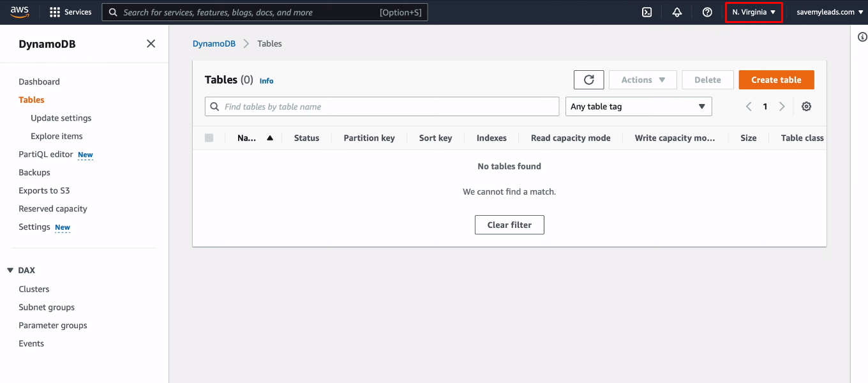Click the Create table button

coord(776,80)
